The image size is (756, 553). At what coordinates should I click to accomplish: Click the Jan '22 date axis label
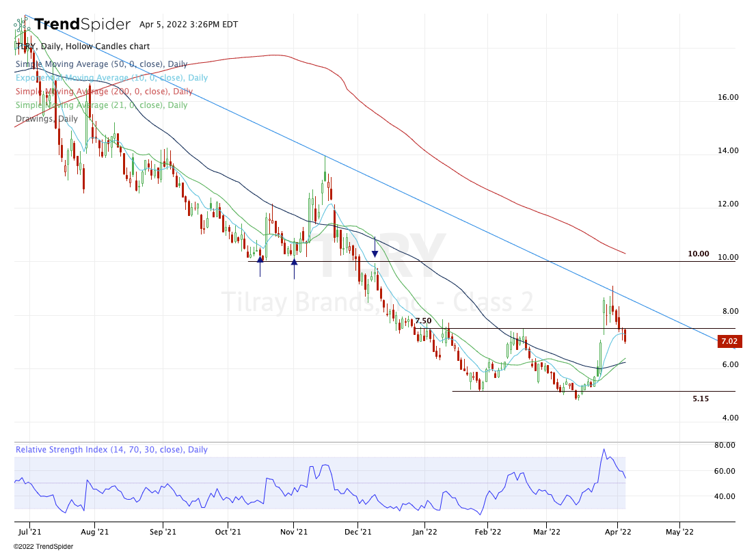tap(424, 532)
